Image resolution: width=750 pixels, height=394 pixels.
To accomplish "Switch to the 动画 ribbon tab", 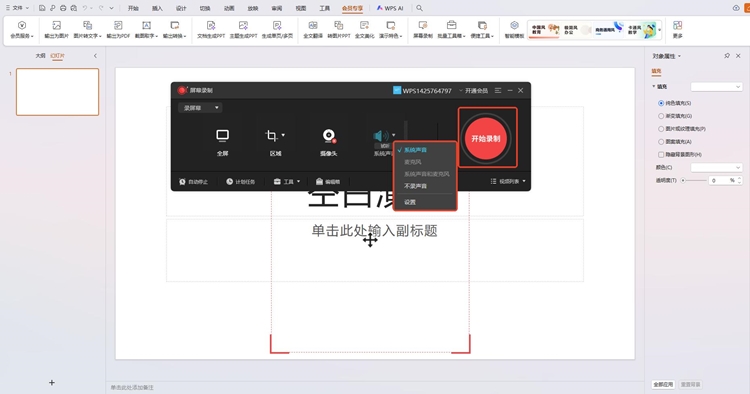I will tap(229, 8).
